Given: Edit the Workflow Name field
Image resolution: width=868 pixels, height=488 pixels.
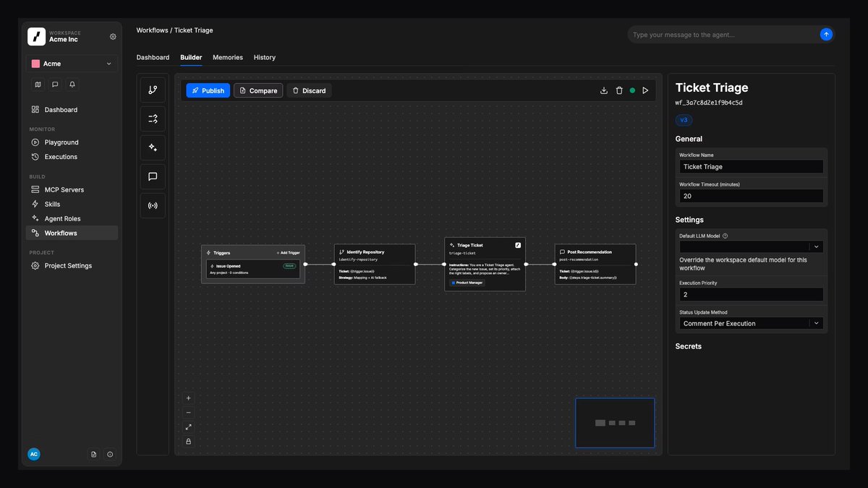Looking at the screenshot, I should pyautogui.click(x=751, y=166).
